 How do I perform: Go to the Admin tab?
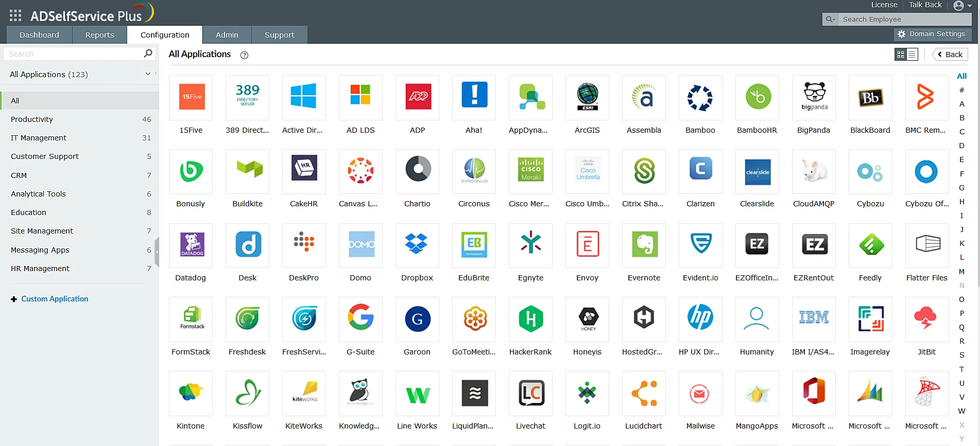tap(227, 34)
